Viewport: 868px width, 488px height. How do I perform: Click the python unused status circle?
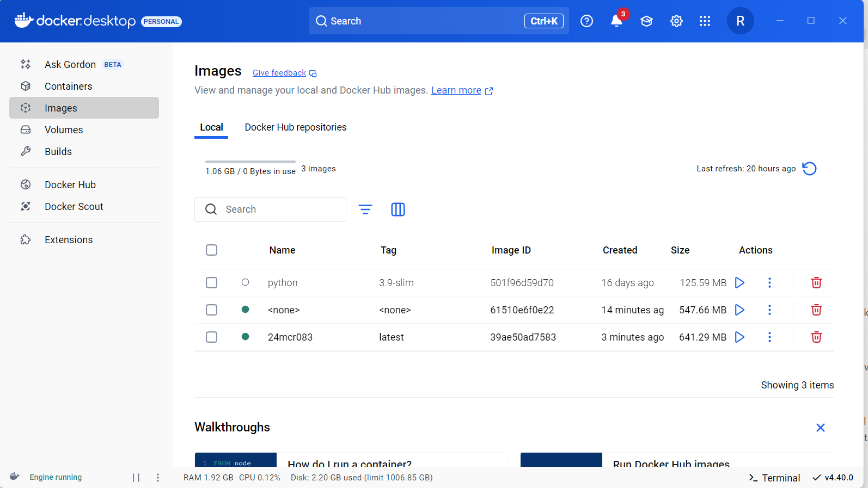tap(245, 282)
